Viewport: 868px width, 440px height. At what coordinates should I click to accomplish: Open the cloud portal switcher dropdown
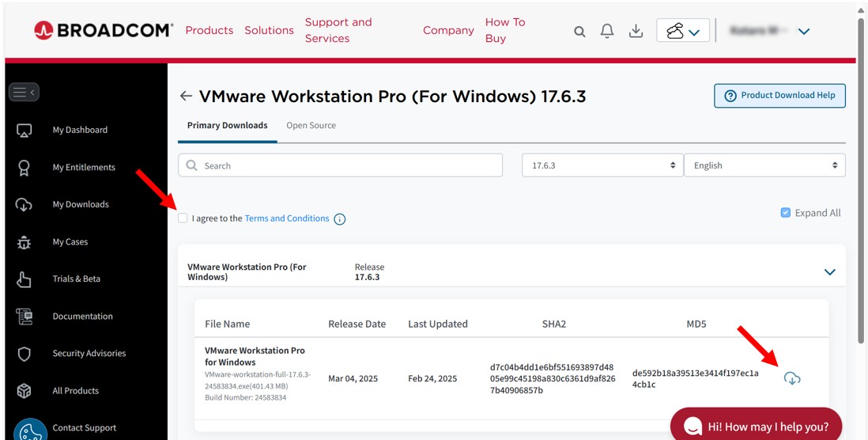point(683,31)
